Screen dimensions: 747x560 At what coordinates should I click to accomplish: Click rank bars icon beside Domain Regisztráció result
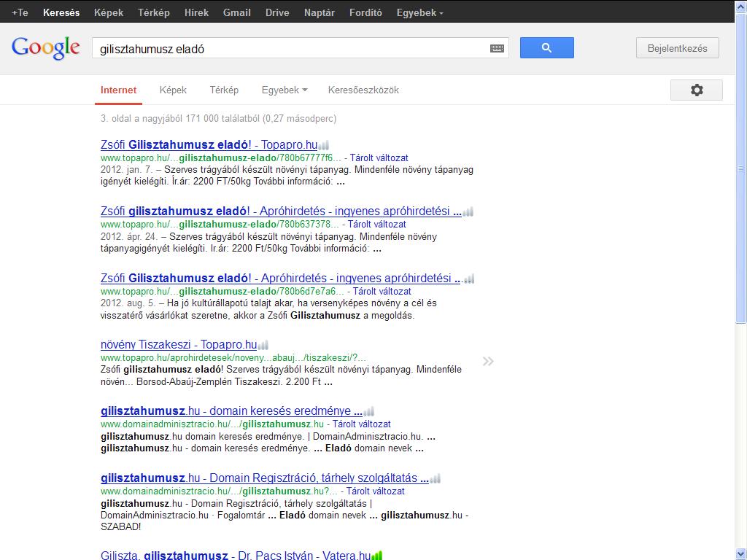(x=436, y=478)
